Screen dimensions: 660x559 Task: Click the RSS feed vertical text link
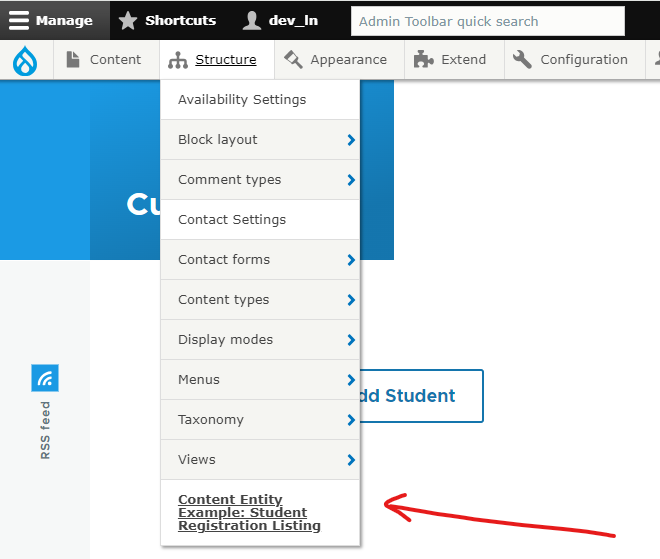click(x=45, y=430)
